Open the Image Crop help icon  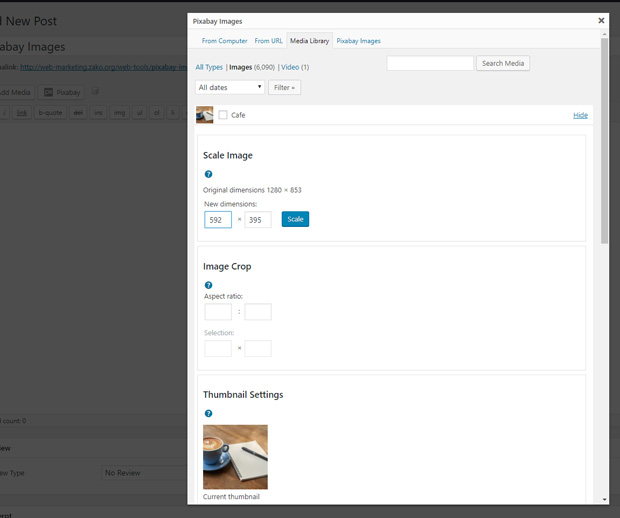pyautogui.click(x=208, y=285)
